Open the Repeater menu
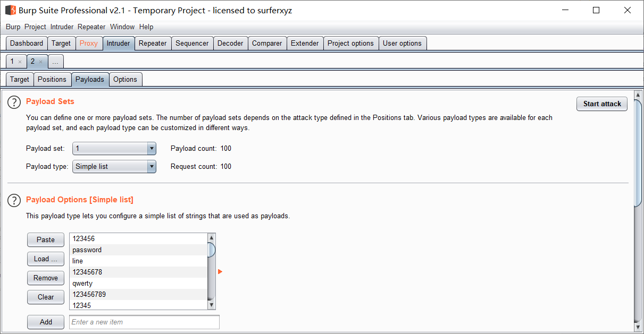Screen dimensions: 644x334 tap(91, 27)
